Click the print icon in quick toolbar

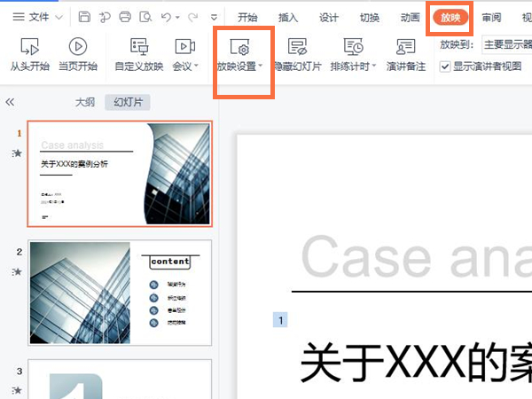125,17
